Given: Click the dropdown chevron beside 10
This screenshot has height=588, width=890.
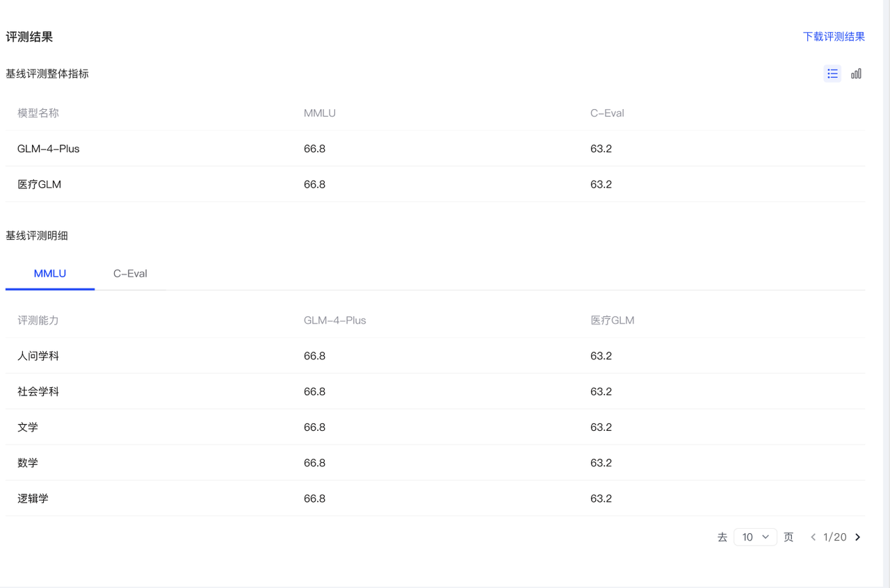Looking at the screenshot, I should tap(766, 537).
